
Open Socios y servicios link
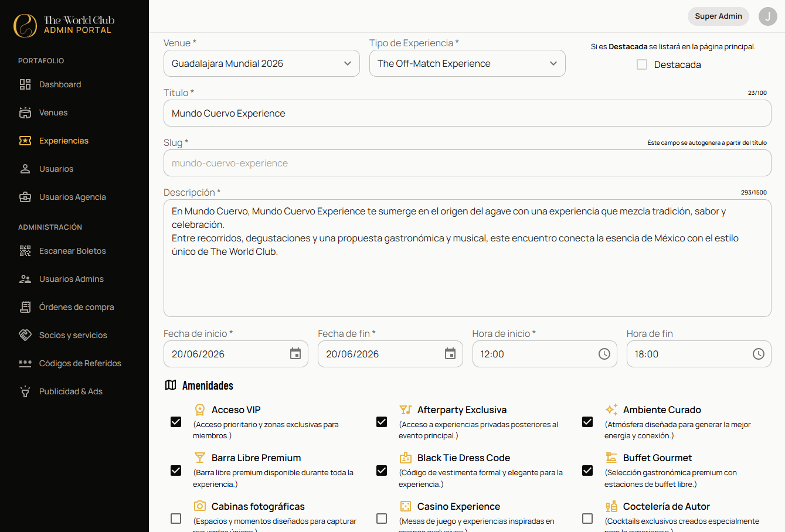tap(74, 335)
